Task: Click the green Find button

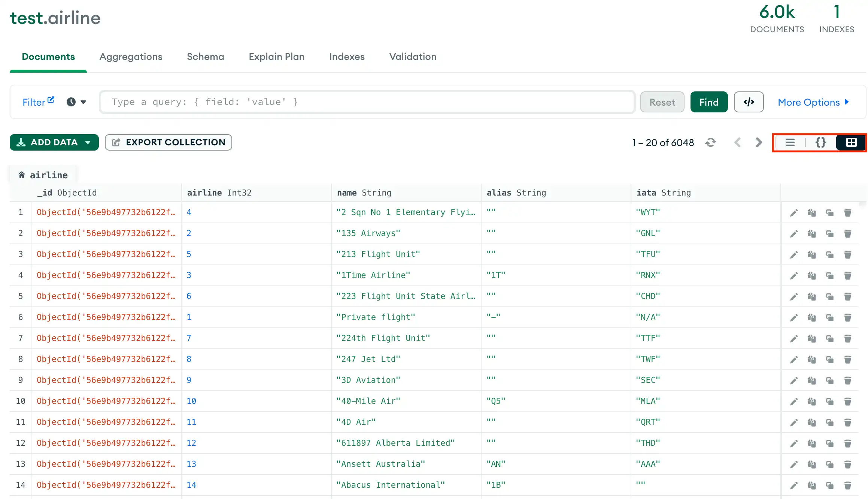Action: pyautogui.click(x=709, y=102)
